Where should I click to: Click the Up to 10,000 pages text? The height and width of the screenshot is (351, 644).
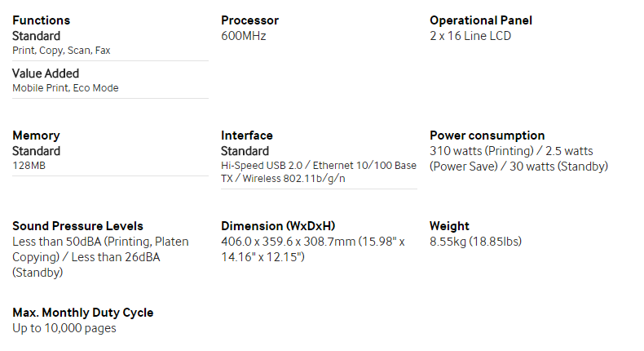pyautogui.click(x=64, y=328)
